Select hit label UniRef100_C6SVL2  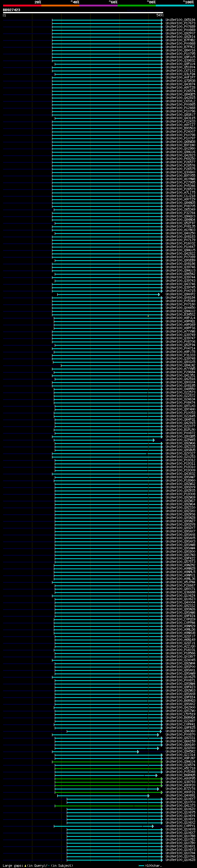coord(180,101)
